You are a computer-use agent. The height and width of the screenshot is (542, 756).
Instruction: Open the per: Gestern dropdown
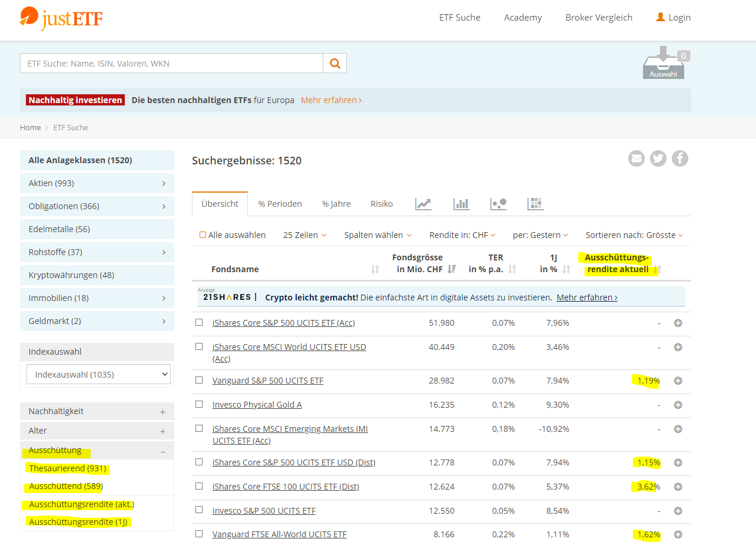click(541, 235)
